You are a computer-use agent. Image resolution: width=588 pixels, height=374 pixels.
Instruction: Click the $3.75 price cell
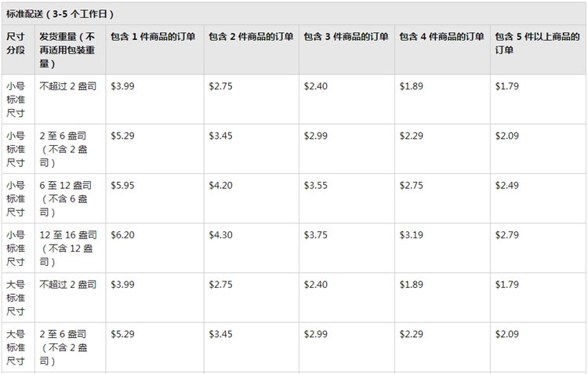click(316, 235)
